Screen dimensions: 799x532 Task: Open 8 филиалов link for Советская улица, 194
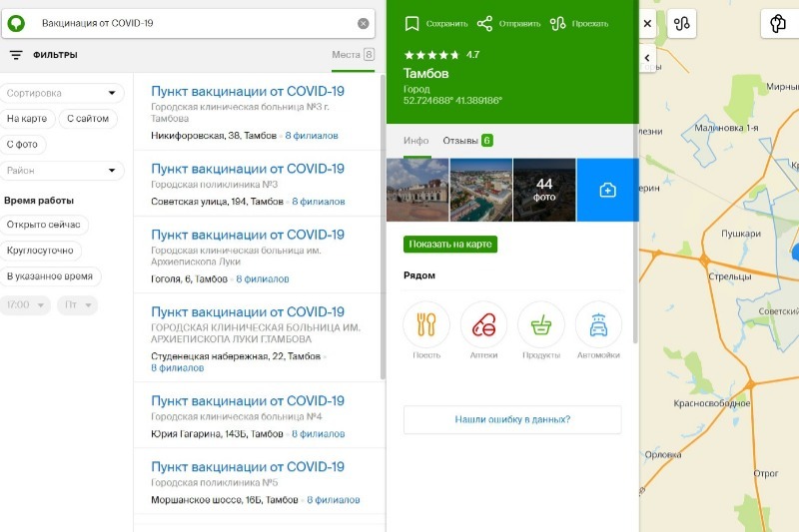click(319, 202)
